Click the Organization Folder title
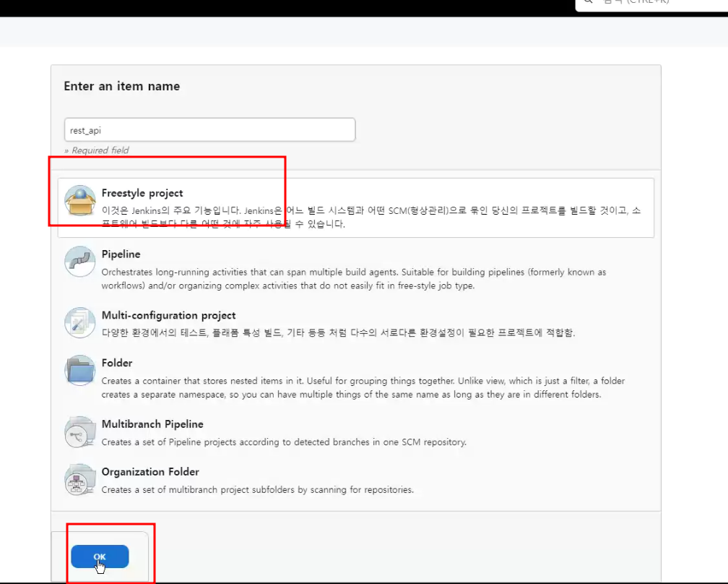This screenshot has height=584, width=728. [x=150, y=471]
